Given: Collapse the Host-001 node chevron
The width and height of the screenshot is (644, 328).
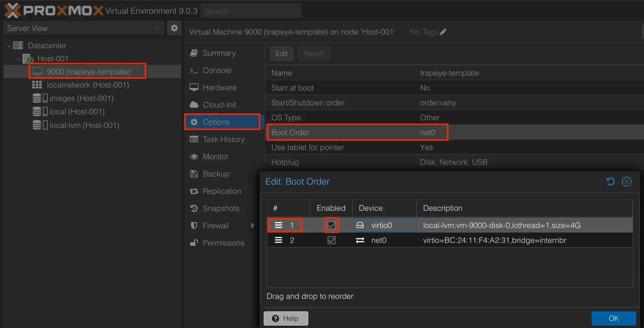Looking at the screenshot, I should [x=18, y=59].
